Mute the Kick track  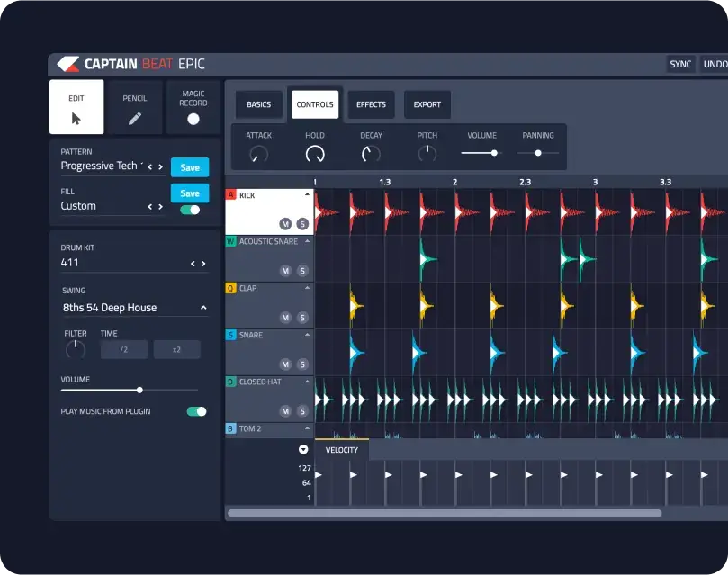pyautogui.click(x=285, y=223)
